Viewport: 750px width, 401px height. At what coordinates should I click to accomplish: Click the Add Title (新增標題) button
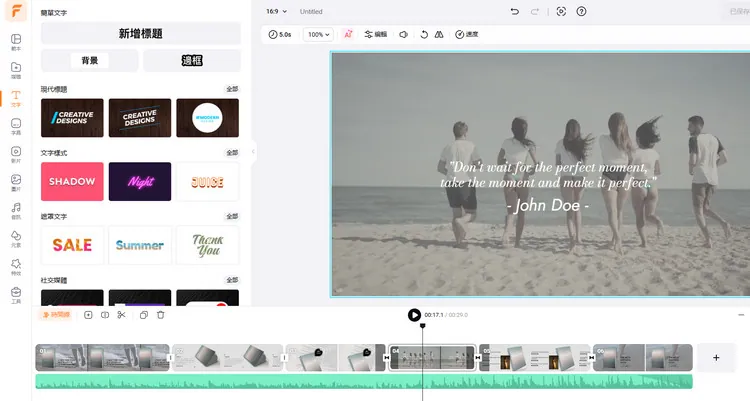[141, 33]
